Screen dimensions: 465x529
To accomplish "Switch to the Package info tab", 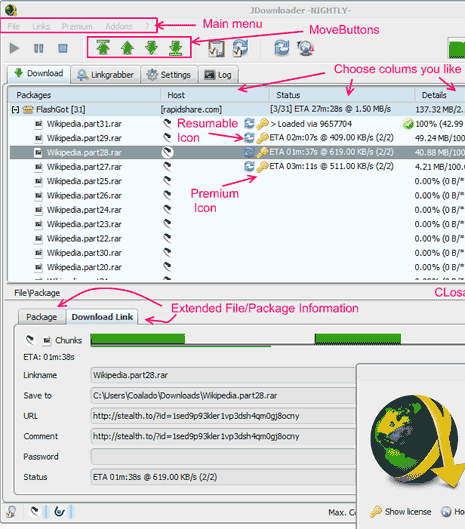I will click(x=42, y=317).
